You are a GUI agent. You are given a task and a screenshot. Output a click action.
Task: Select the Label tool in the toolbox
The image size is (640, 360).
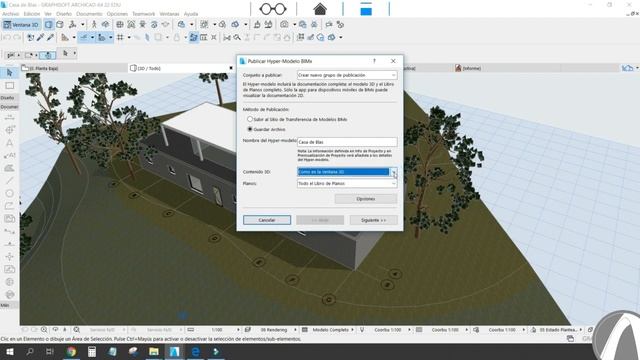coord(9,156)
